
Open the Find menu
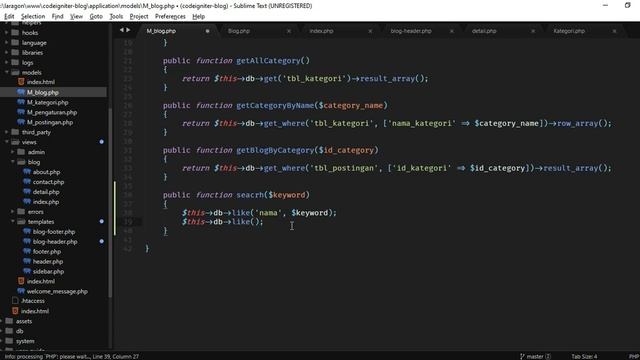58,16
